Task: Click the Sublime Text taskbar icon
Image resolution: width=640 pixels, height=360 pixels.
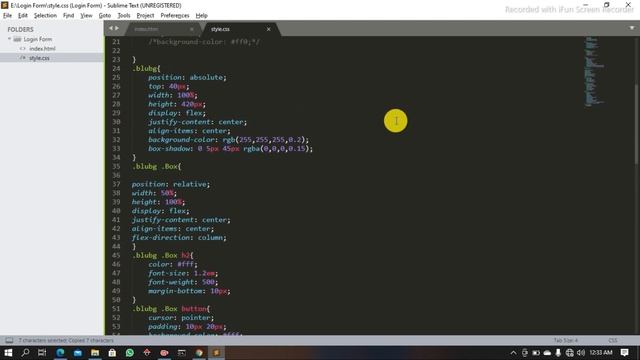Action: click(x=216, y=353)
